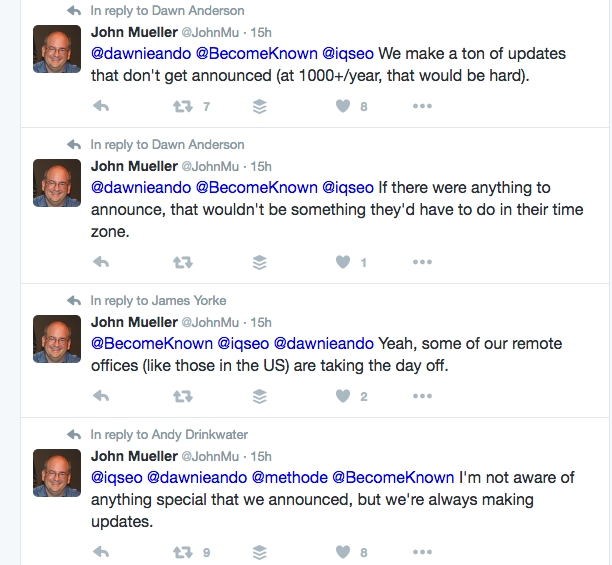Reply to the '1000+/year' updates tweet

(101, 106)
